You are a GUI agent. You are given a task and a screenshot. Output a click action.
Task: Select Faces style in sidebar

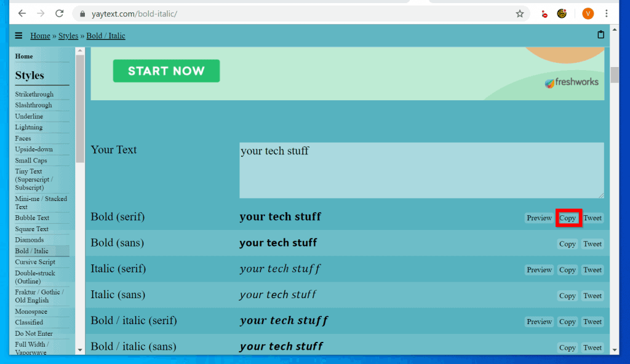(x=23, y=138)
